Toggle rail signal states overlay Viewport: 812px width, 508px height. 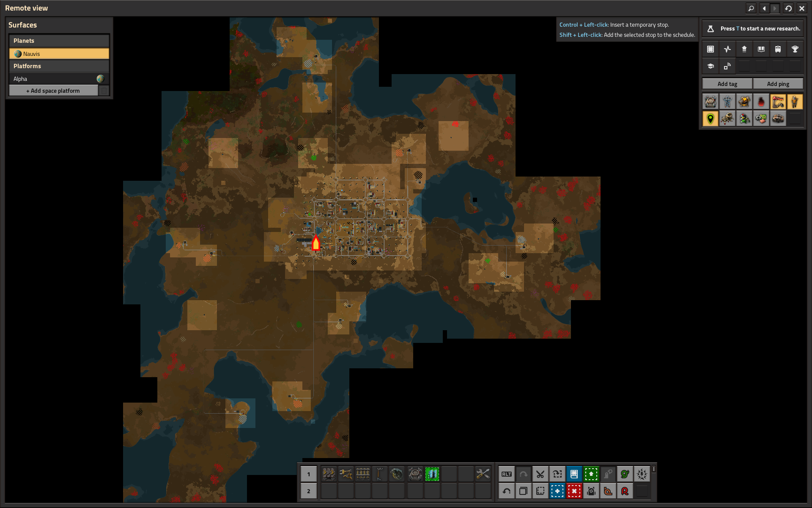744,119
